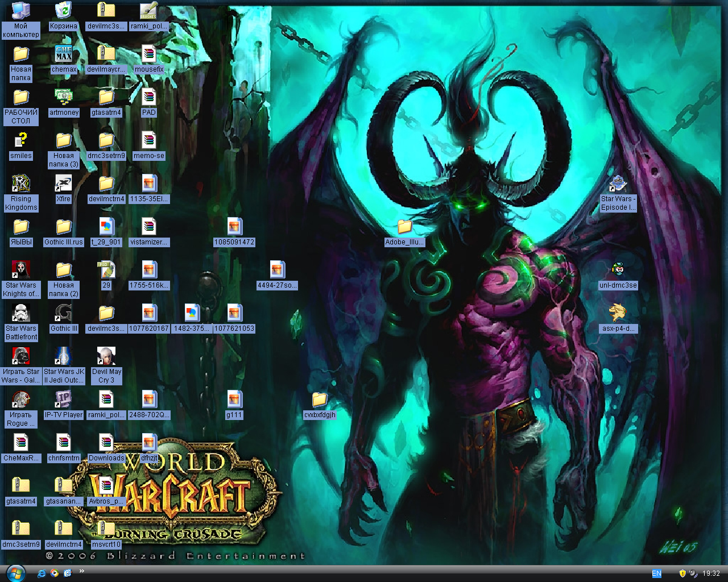Click the volume speaker tray icon
The image size is (728, 582).
[693, 573]
